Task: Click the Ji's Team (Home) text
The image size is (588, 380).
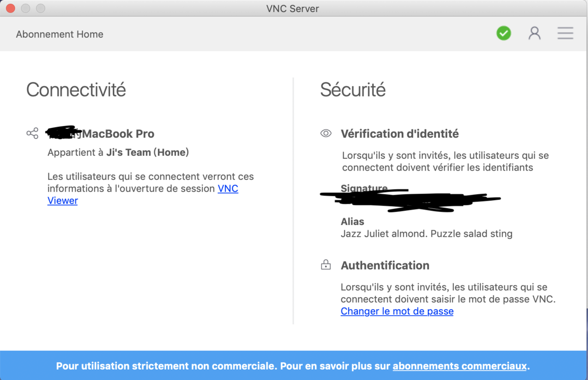Action: (x=147, y=152)
